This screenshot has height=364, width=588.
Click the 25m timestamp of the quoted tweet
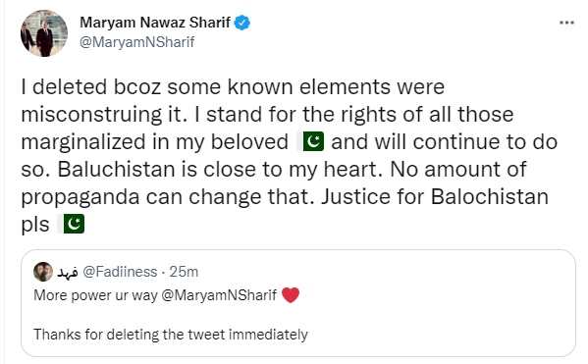[x=184, y=272]
